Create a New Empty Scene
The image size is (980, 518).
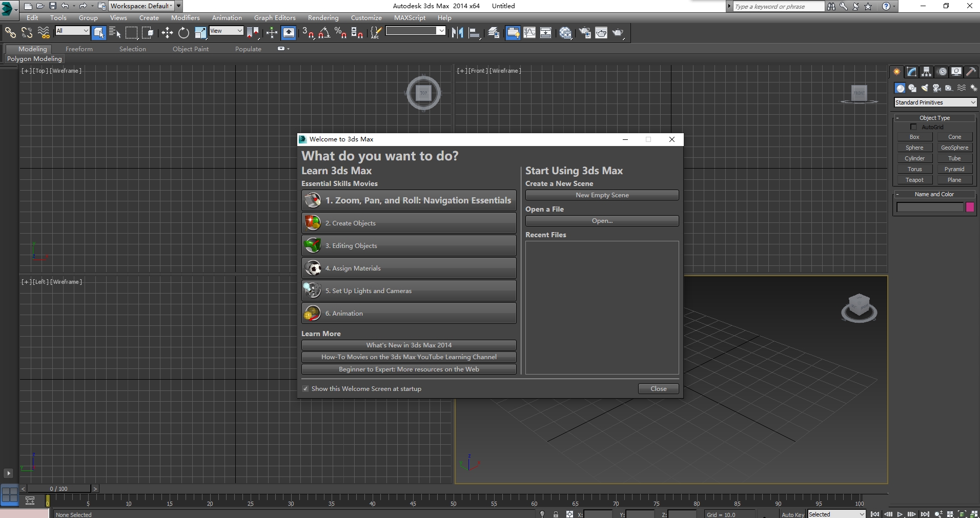click(x=601, y=195)
